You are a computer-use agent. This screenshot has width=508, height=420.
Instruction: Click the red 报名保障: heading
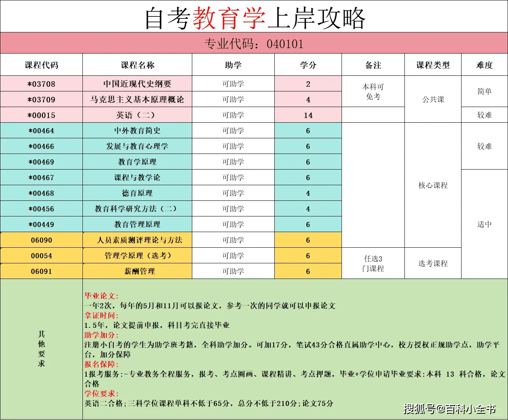click(x=102, y=364)
